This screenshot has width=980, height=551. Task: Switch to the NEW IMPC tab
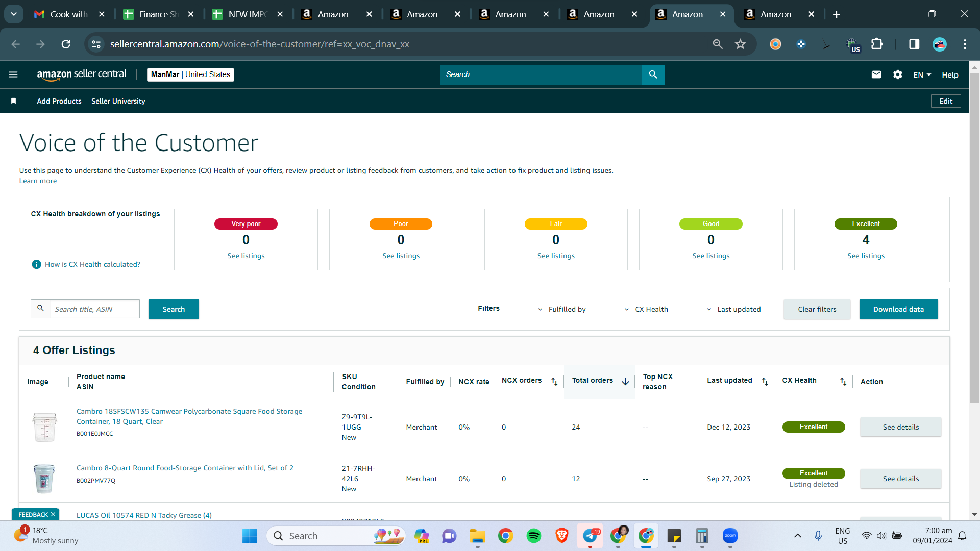pos(248,14)
